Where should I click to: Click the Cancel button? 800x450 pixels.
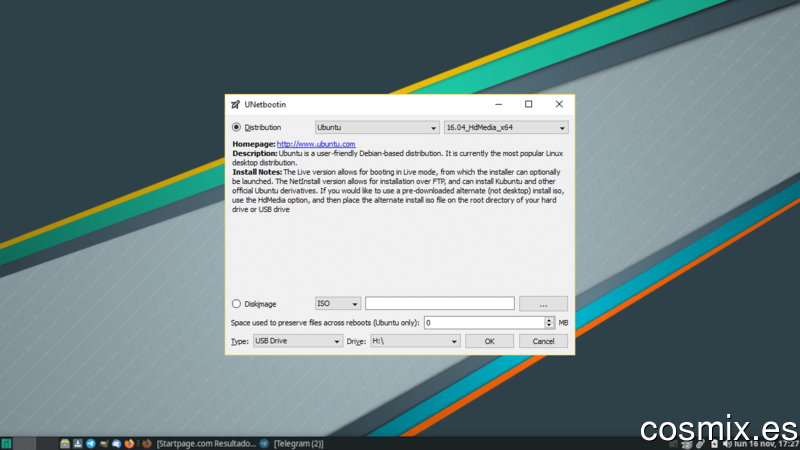click(543, 341)
